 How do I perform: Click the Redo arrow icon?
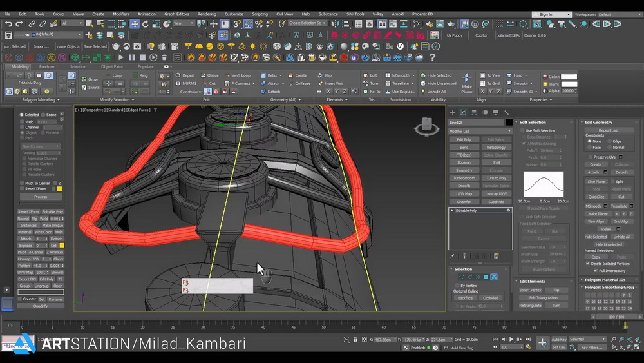click(19, 24)
